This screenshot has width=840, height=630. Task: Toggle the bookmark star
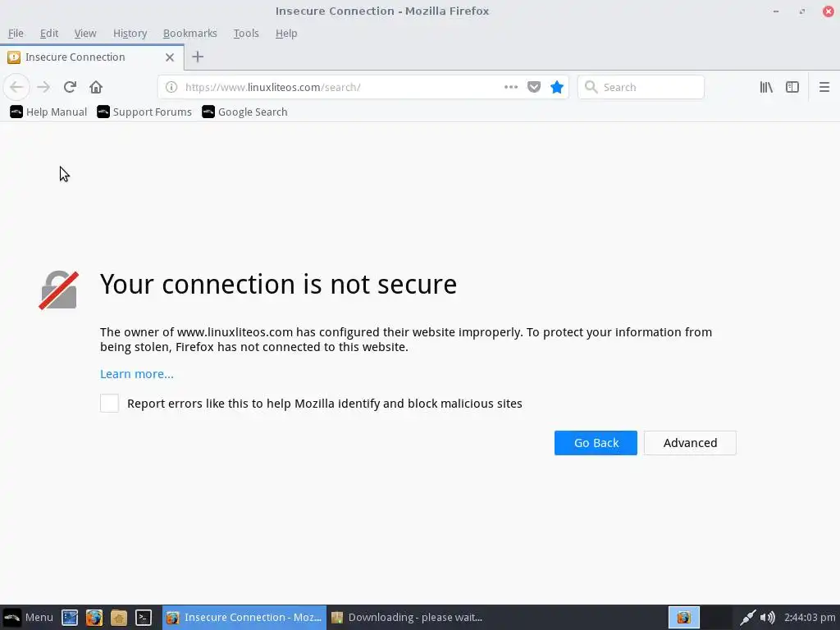(x=557, y=87)
